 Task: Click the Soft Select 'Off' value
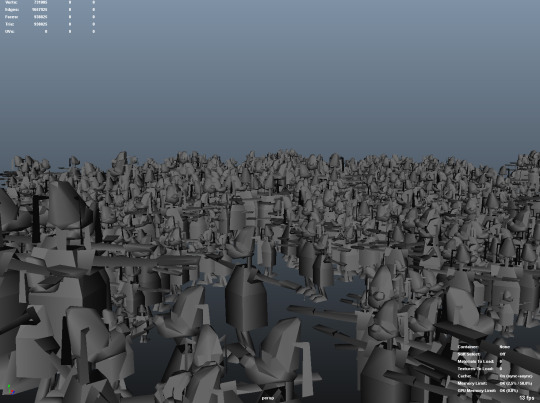pos(502,354)
